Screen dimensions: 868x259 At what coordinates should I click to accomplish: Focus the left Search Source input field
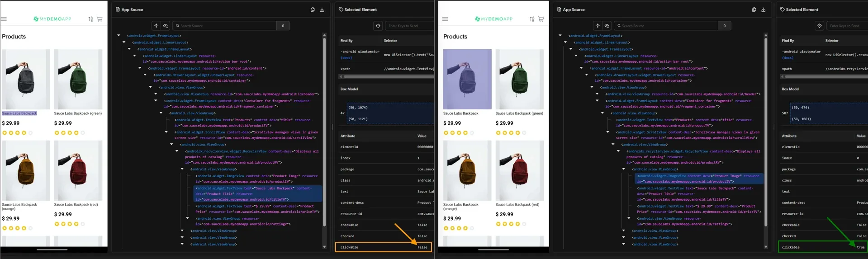pyautogui.click(x=225, y=26)
